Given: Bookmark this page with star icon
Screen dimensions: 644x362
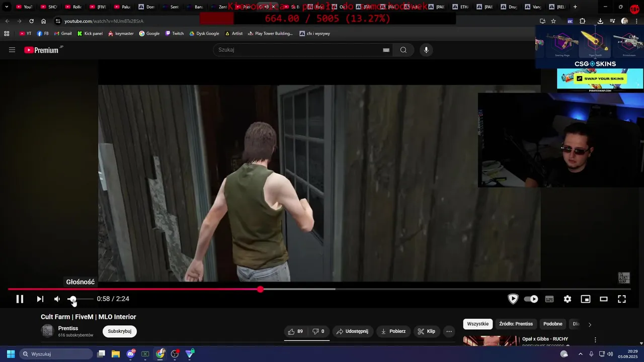Looking at the screenshot, I should click(553, 21).
